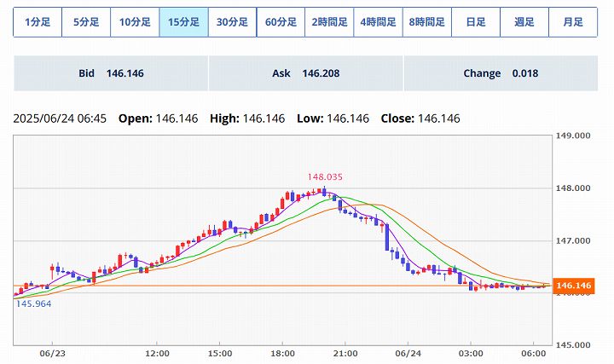Click the 147.000 price axis label
This screenshot has width=614, height=364.
[x=573, y=240]
